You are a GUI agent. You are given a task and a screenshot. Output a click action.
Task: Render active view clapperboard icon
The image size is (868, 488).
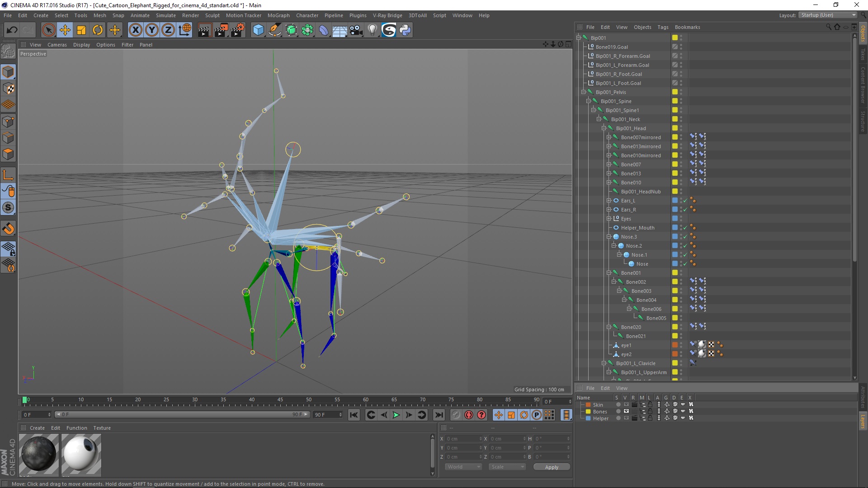pos(204,30)
